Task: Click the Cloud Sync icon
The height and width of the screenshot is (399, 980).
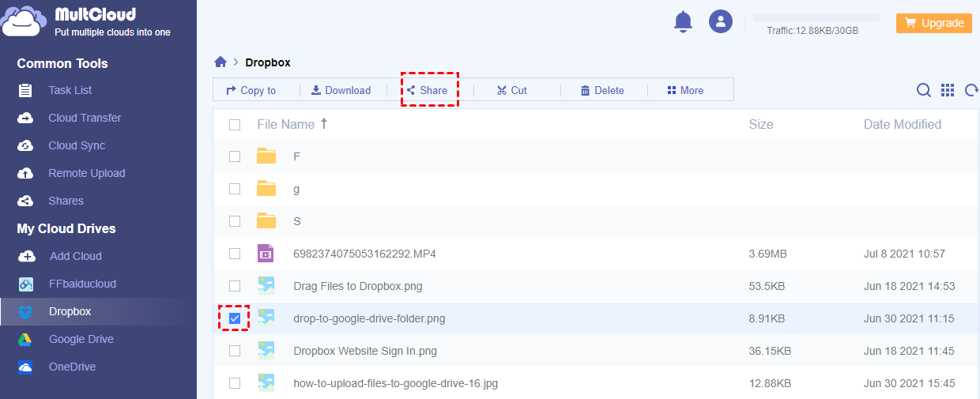Action: coord(25,145)
